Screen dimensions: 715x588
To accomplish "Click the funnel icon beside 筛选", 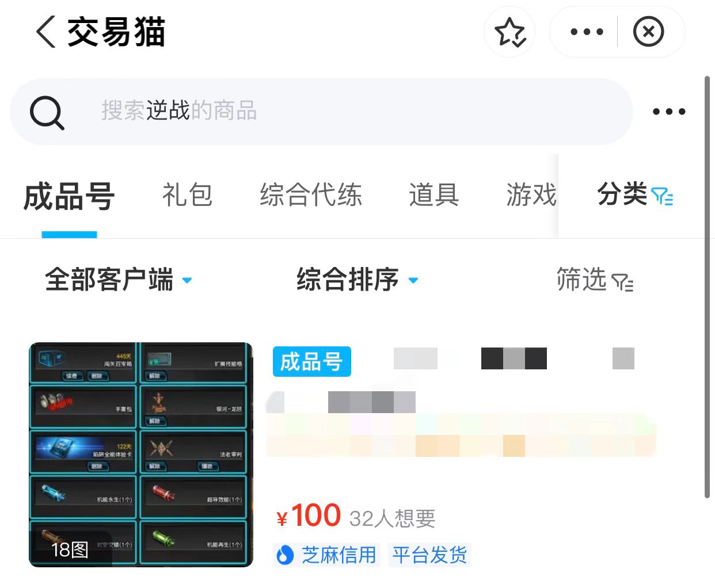I will tap(622, 282).
